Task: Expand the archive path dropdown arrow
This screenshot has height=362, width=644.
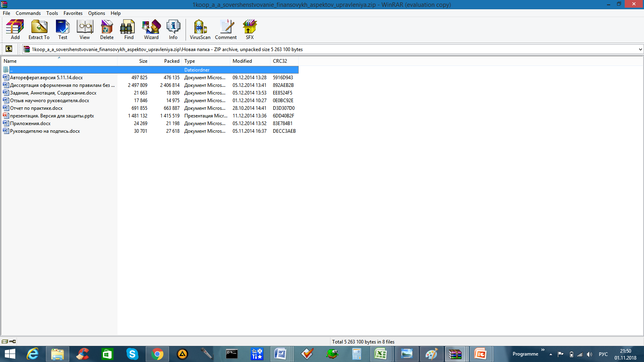Action: [x=640, y=49]
